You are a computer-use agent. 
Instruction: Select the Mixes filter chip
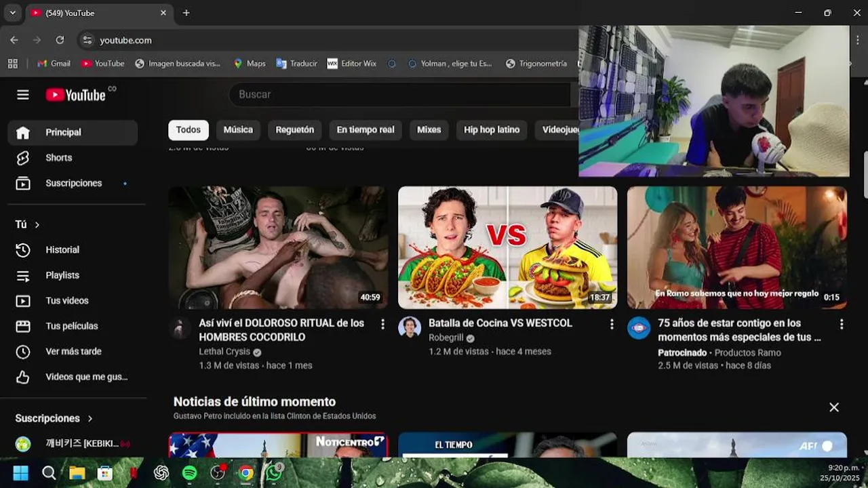429,129
